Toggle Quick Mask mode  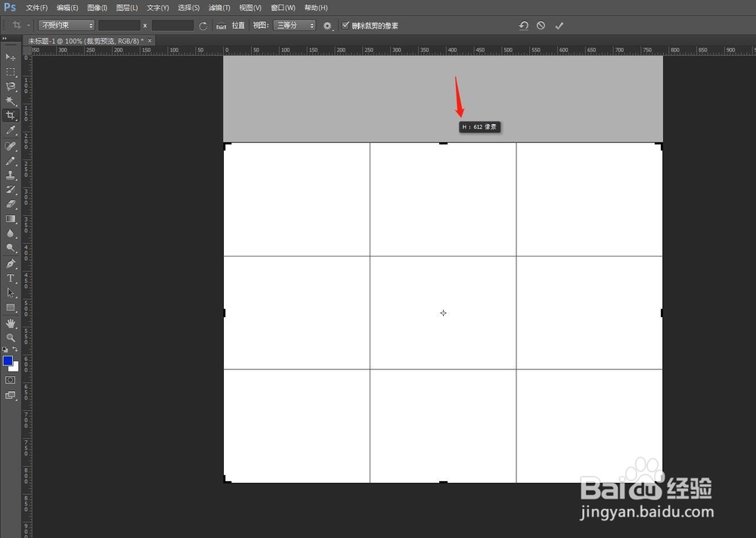[10, 381]
